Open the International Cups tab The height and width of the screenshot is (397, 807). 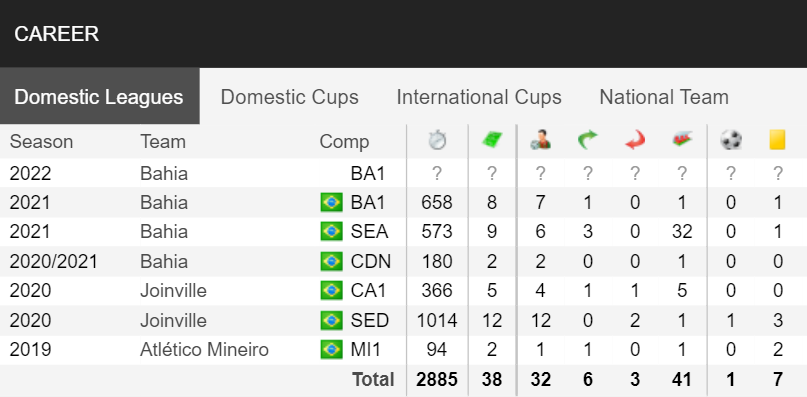[x=479, y=97]
